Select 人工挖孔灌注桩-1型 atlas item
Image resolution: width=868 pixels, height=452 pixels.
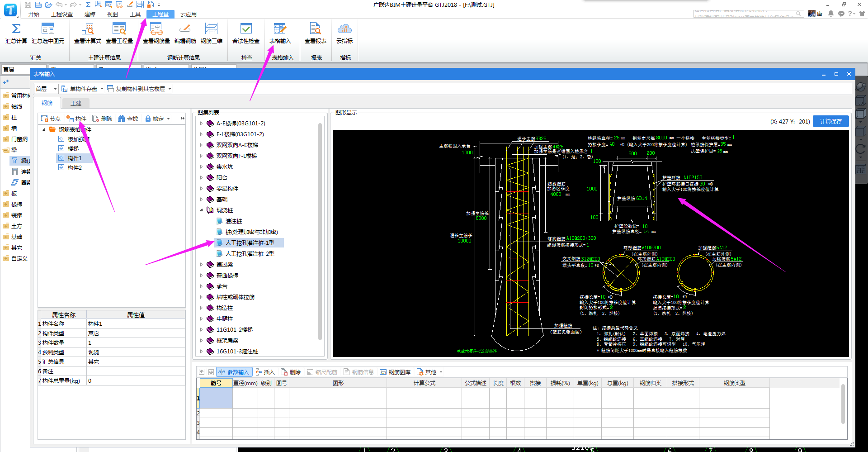point(250,243)
